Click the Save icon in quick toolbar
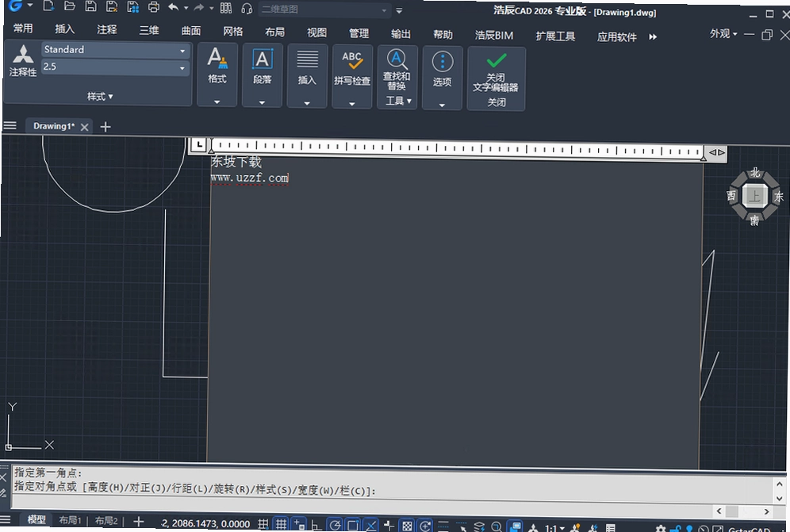Screen dimensions: 790x532 coord(90,6)
